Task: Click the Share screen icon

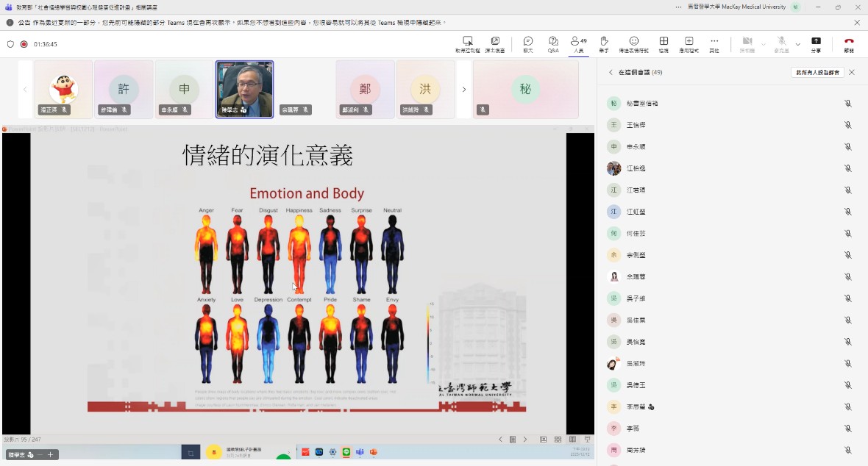Action: coord(816,43)
